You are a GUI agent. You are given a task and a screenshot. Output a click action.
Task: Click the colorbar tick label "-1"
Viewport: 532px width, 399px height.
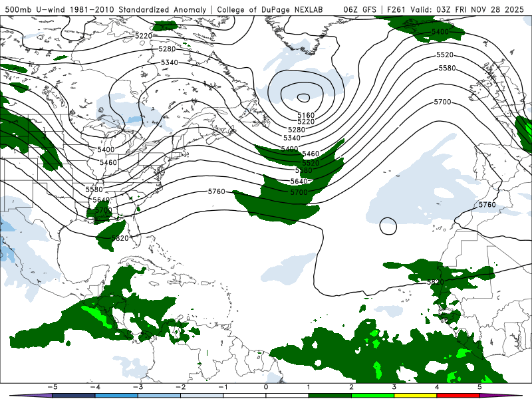pyautogui.click(x=223, y=387)
